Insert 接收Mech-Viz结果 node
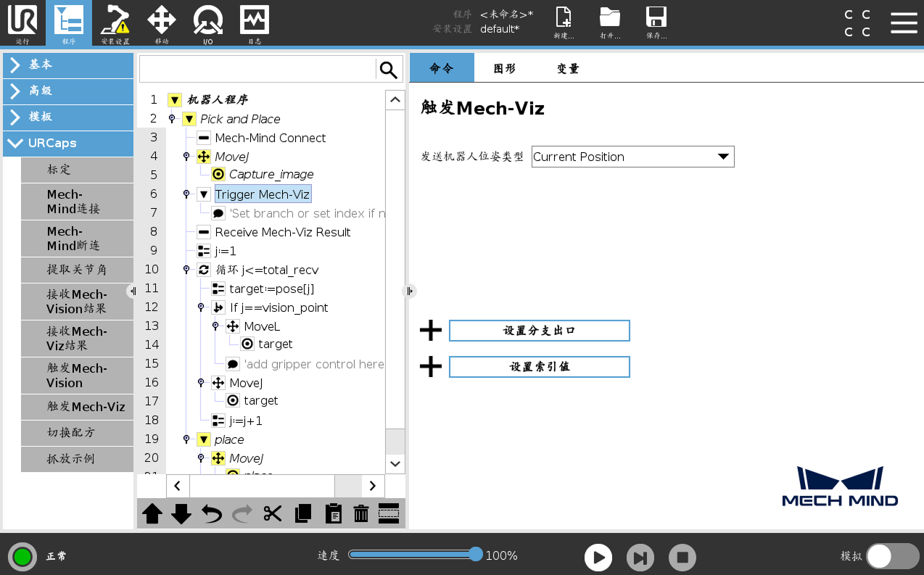Viewport: 924px width, 575px height. pos(77,339)
